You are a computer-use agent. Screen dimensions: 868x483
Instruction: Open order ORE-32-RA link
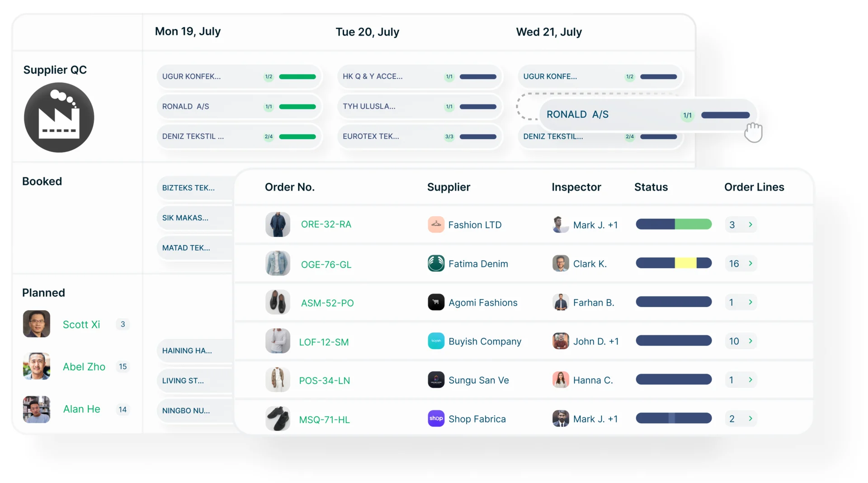(x=326, y=224)
